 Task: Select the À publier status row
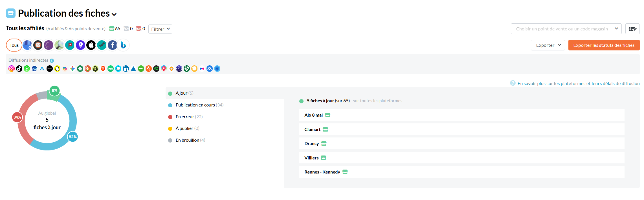(x=225, y=128)
